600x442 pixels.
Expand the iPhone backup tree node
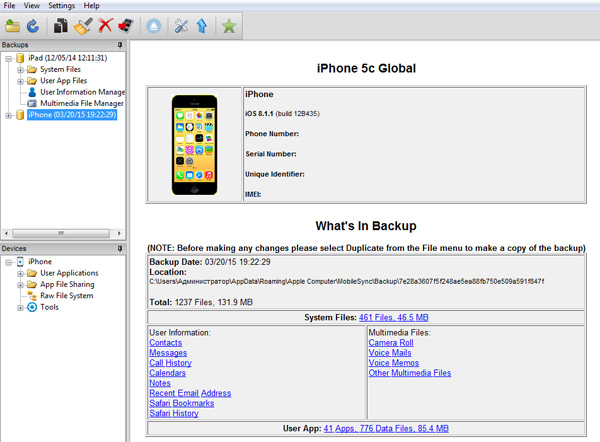click(x=9, y=115)
